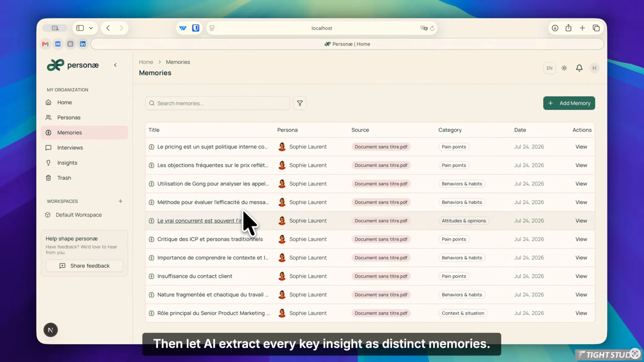The height and width of the screenshot is (362, 644).
Task: Open Interviews section
Action: 85,148
